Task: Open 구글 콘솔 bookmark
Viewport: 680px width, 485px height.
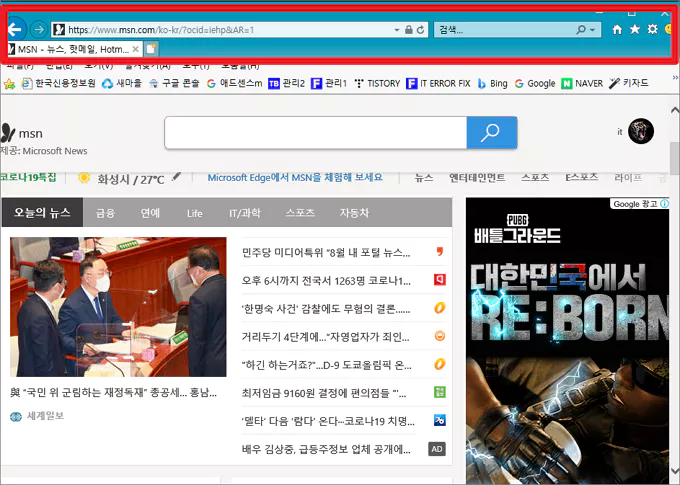Action: coord(173,83)
